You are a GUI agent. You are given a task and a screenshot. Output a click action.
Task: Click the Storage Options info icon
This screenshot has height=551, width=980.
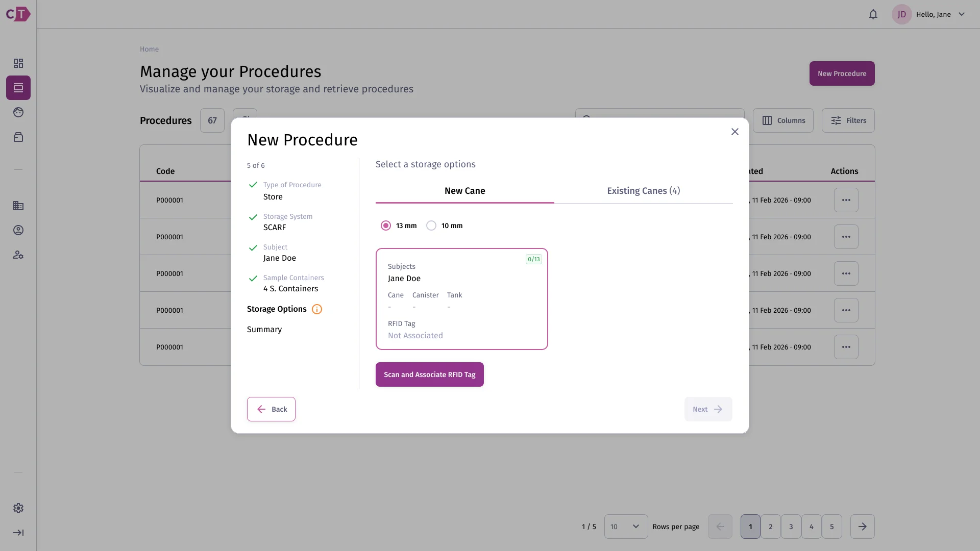[x=317, y=309]
